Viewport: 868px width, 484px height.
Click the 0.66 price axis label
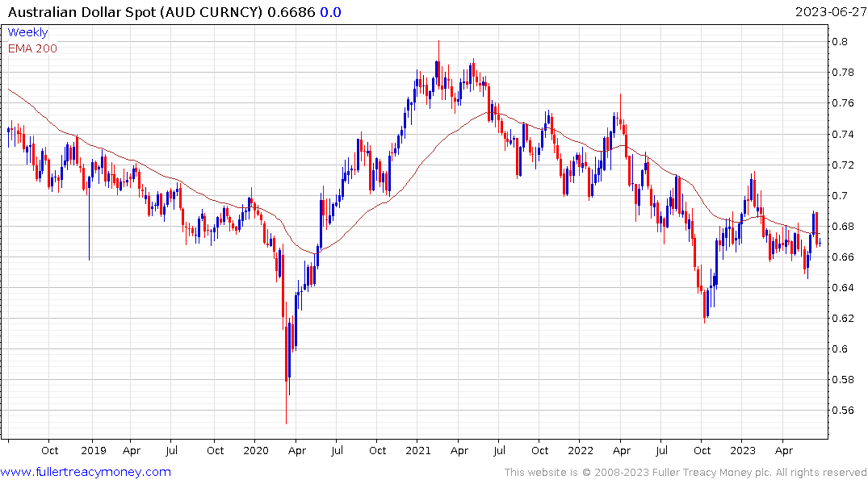842,257
